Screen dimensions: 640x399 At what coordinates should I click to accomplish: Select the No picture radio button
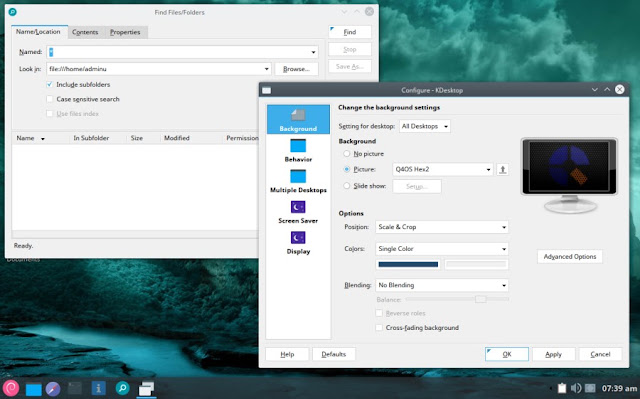(x=347, y=154)
